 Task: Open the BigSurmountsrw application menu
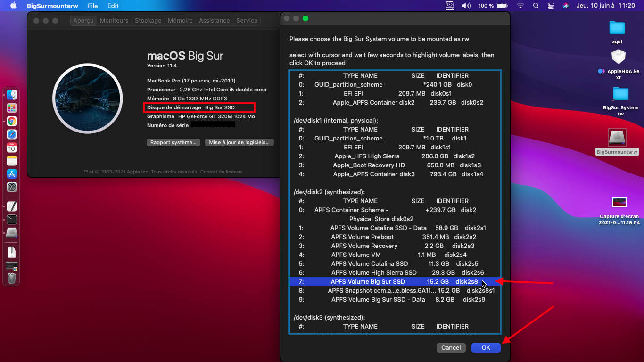(52, 6)
